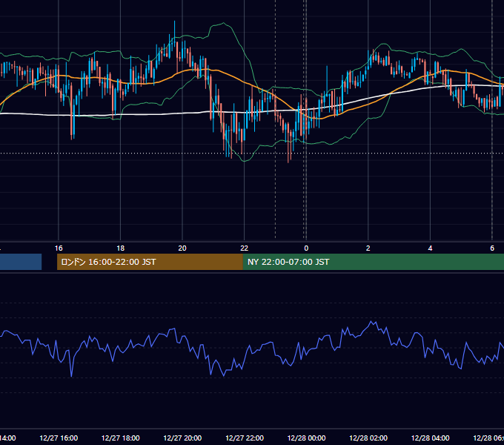Click the 12/27 22:00 time label
The width and height of the screenshot is (504, 445).
245,438
